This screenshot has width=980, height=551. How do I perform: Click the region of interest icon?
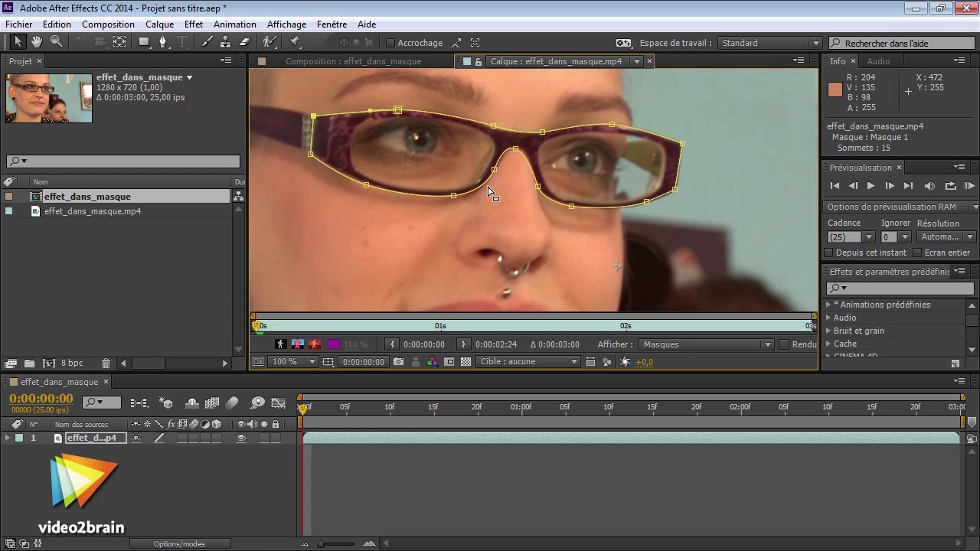click(449, 362)
